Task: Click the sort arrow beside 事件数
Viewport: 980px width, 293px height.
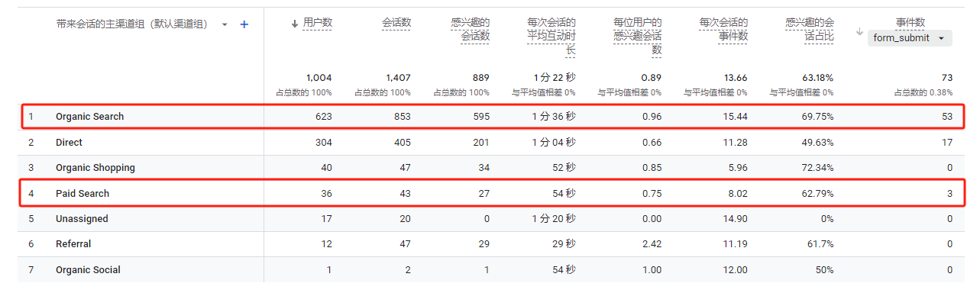Action: (x=860, y=31)
